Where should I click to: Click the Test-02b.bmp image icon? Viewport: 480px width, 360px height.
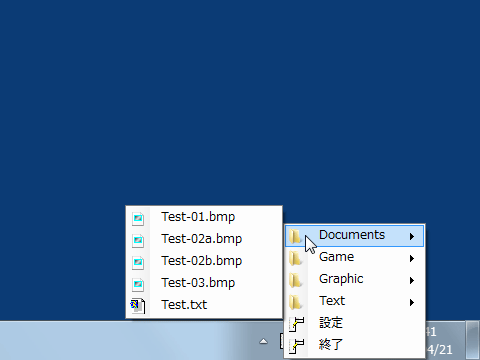click(138, 263)
